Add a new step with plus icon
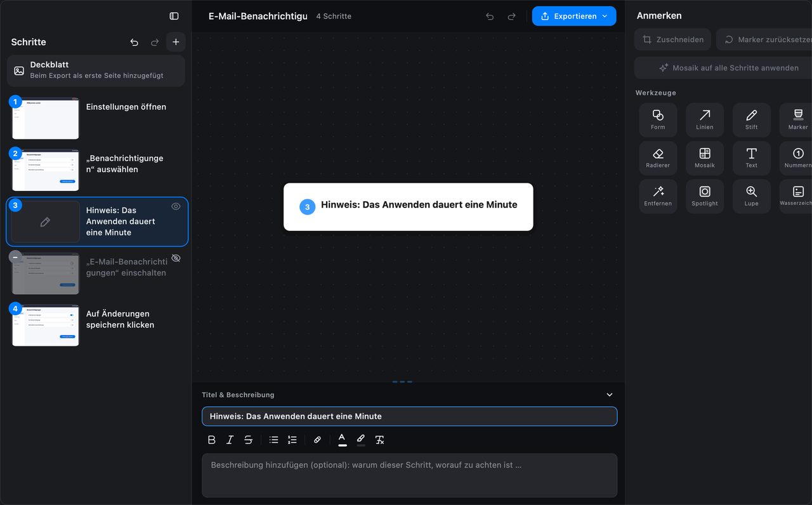Viewport: 812px width, 505px height. tap(176, 42)
